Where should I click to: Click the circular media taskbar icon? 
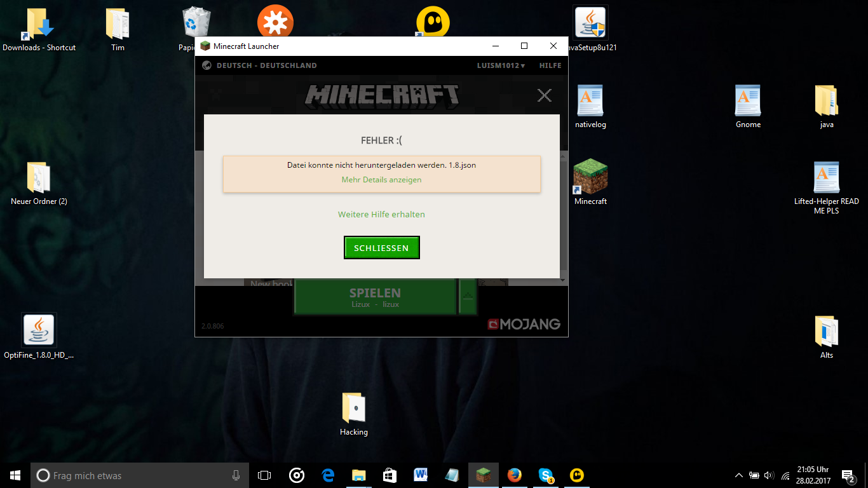tap(297, 475)
